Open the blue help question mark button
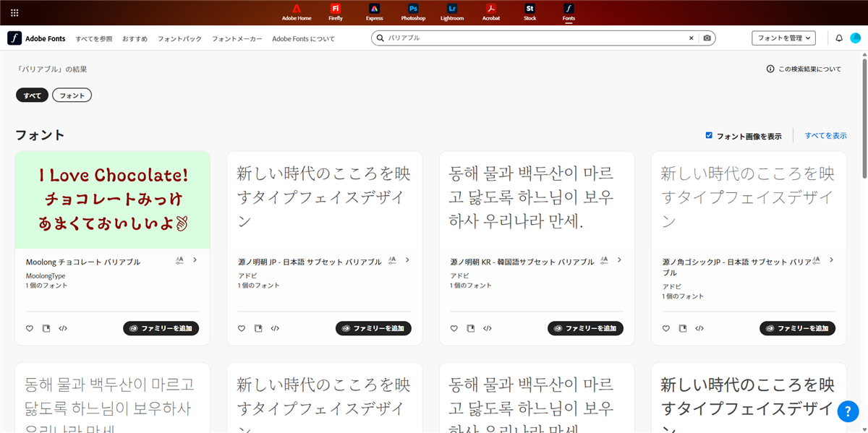The width and height of the screenshot is (868, 433). coord(848,411)
